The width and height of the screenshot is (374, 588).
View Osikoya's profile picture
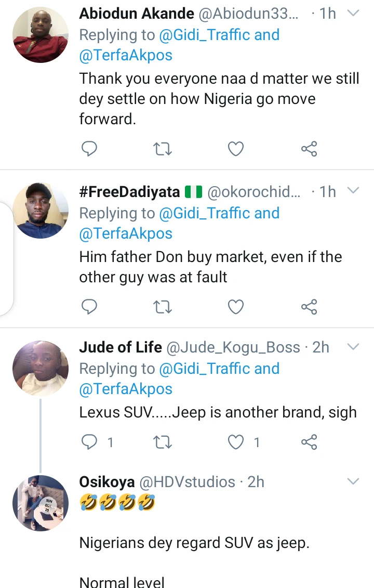point(41,503)
